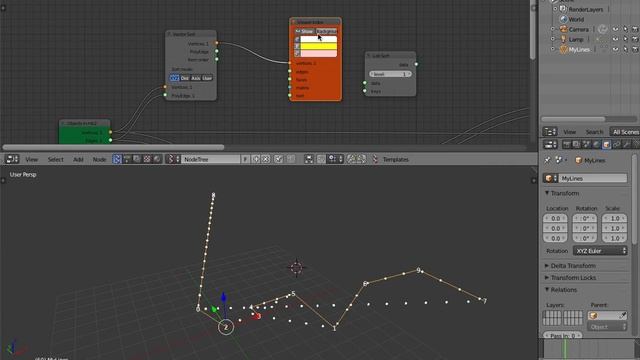640x360 pixels.
Task: Select Dist sort mode on Vector Sort node
Action: coord(184,78)
